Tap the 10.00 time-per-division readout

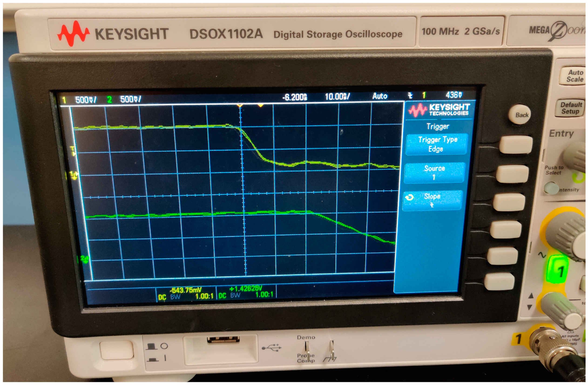tap(337, 96)
